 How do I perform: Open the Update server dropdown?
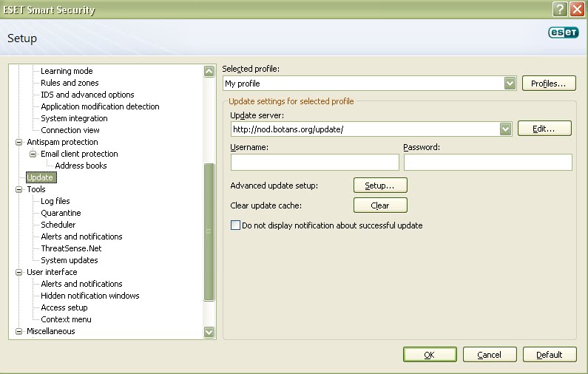click(505, 129)
